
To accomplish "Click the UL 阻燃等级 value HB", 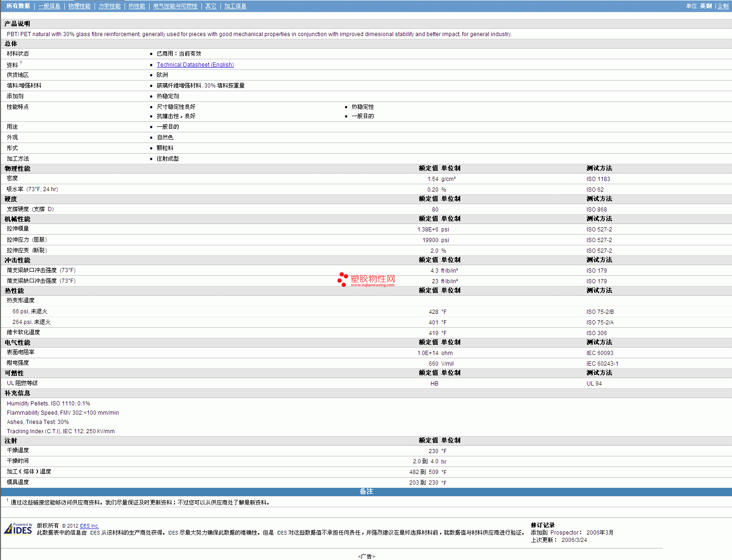I will coord(434,384).
